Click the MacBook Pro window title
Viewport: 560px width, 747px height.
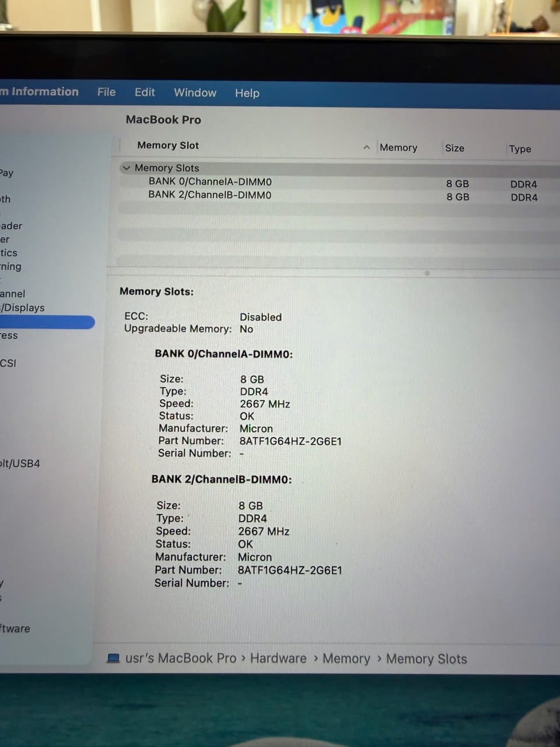pyautogui.click(x=163, y=120)
